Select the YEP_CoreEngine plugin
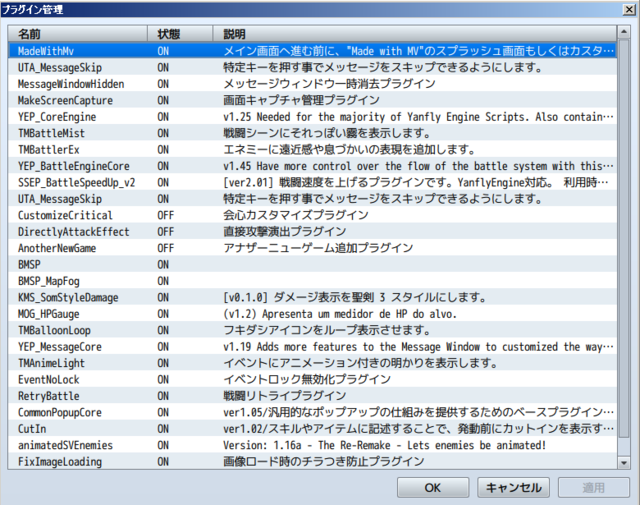This screenshot has height=505, width=640. pyautogui.click(x=312, y=117)
